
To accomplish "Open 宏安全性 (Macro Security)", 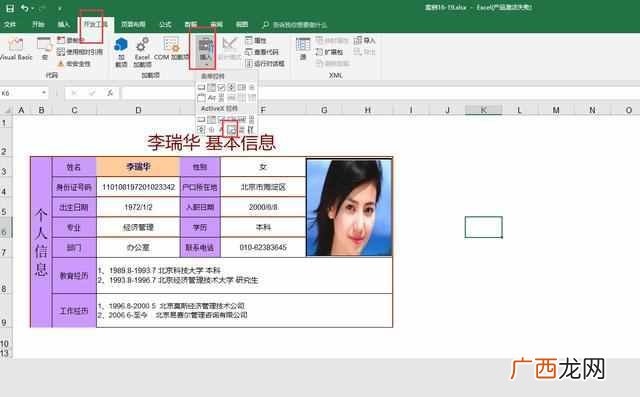I will [x=74, y=64].
